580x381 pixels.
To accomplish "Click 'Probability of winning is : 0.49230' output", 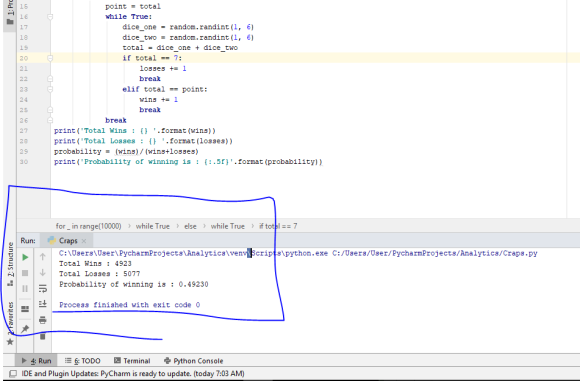I will pyautogui.click(x=134, y=284).
